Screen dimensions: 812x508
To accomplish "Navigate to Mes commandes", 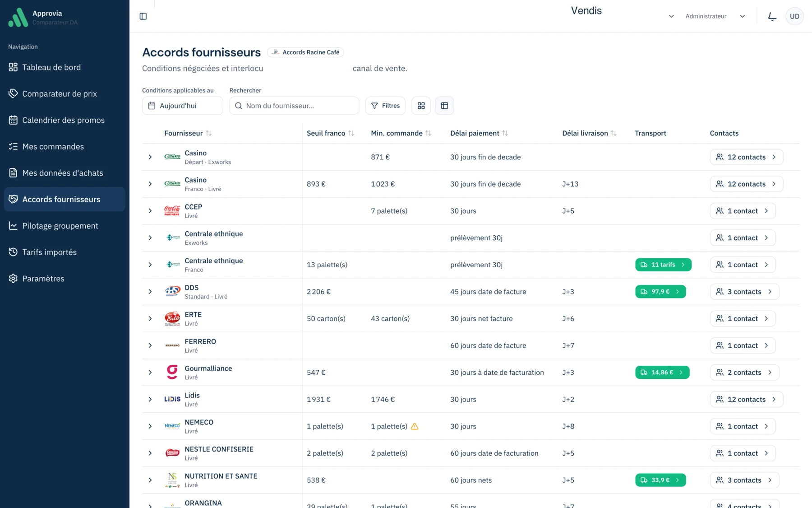I will click(x=65, y=146).
